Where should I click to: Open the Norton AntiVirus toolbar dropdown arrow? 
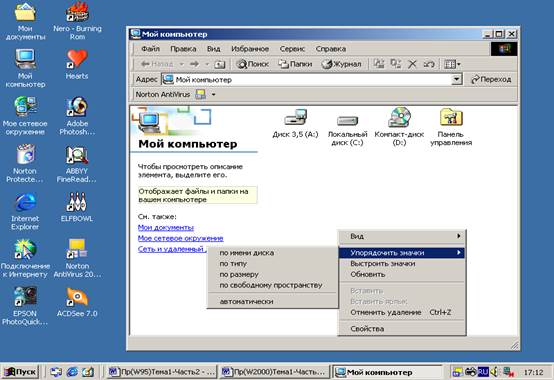[213, 94]
